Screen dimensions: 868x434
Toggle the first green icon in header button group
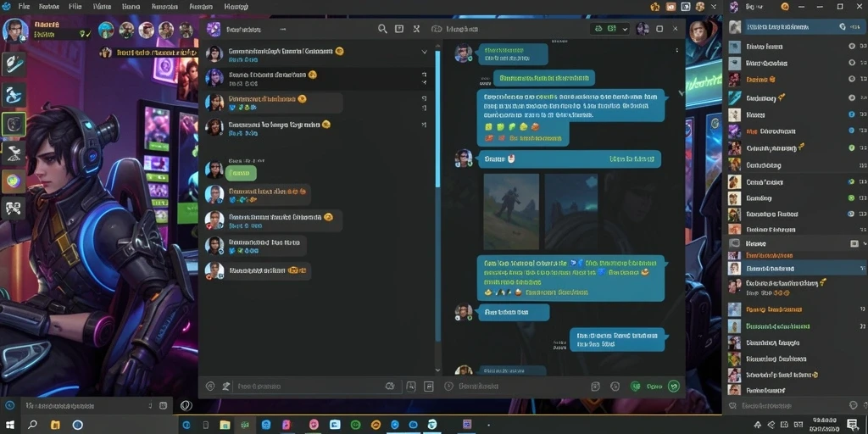tap(598, 29)
